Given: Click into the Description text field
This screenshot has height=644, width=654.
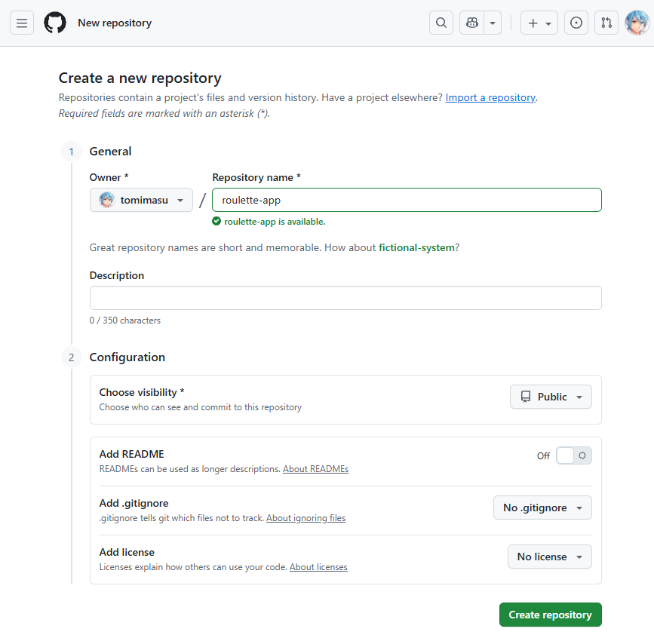Looking at the screenshot, I should (345, 298).
